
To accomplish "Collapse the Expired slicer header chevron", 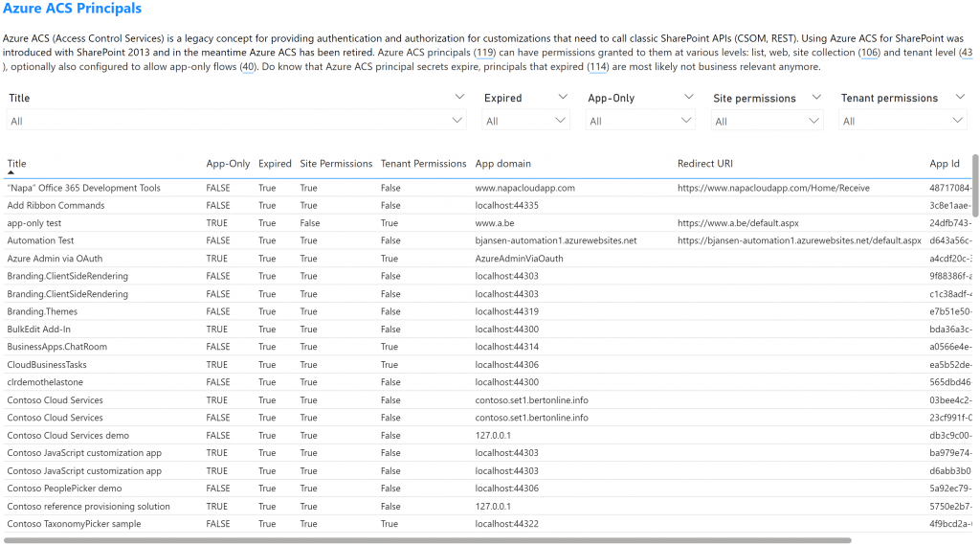I will tap(563, 97).
